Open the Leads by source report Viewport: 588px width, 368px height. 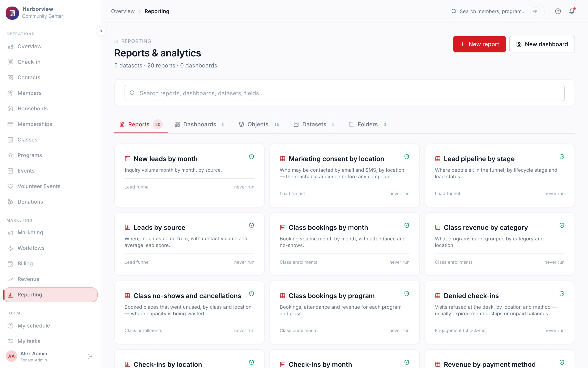click(x=189, y=244)
